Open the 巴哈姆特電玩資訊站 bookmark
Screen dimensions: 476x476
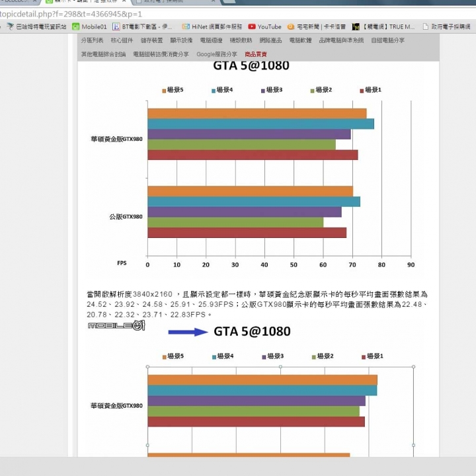click(36, 26)
